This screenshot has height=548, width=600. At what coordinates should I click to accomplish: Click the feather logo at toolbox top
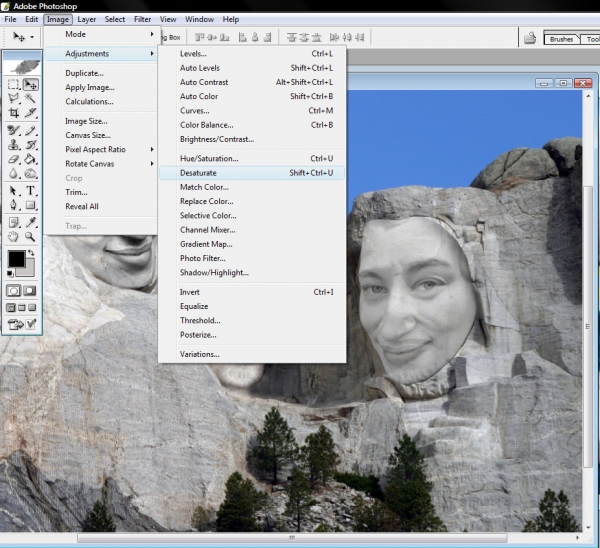click(22, 65)
